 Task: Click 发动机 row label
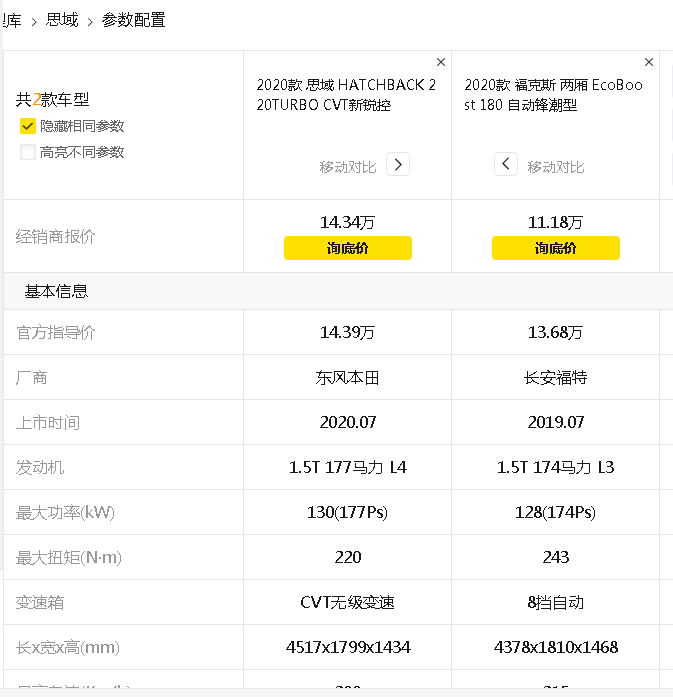pyautogui.click(x=40, y=468)
